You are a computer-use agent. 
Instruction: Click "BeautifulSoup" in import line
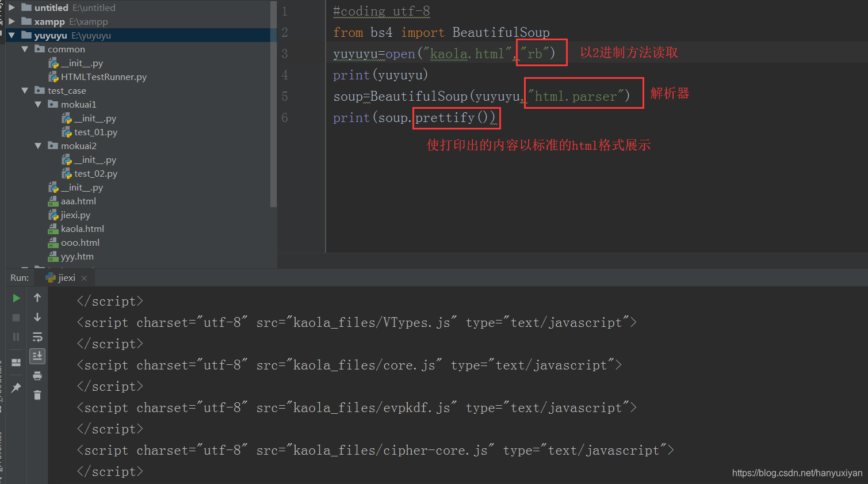click(x=501, y=32)
